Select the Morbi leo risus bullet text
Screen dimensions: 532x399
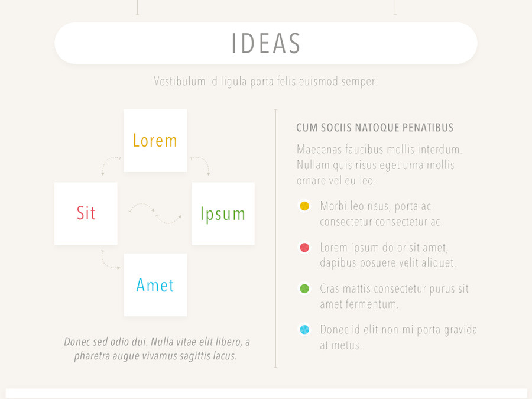381,214
